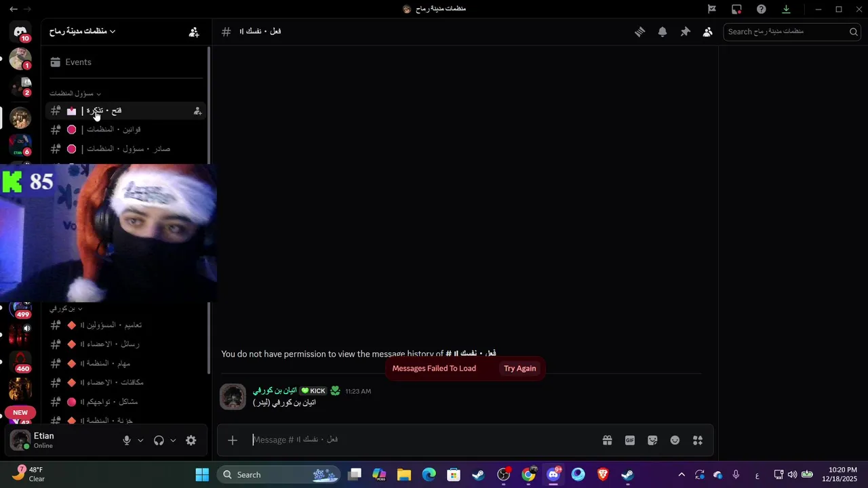Open the Events entry
The width and height of the screenshot is (868, 488).
[125, 62]
